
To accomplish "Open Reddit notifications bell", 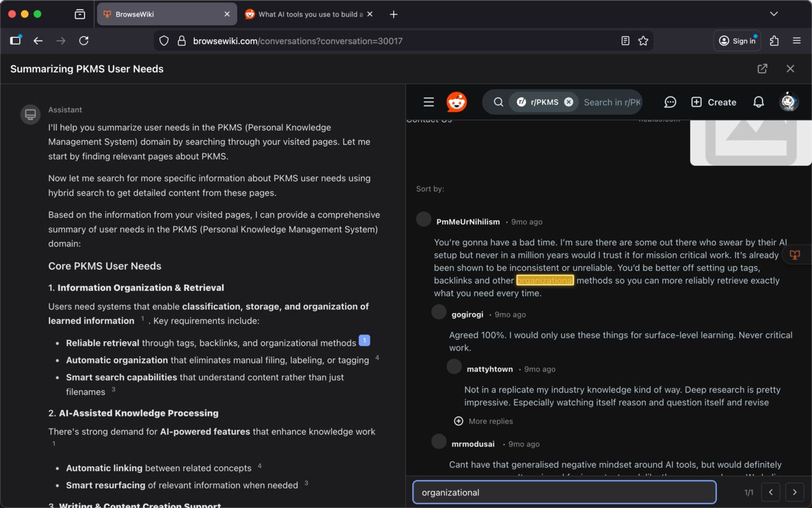I will (x=758, y=102).
